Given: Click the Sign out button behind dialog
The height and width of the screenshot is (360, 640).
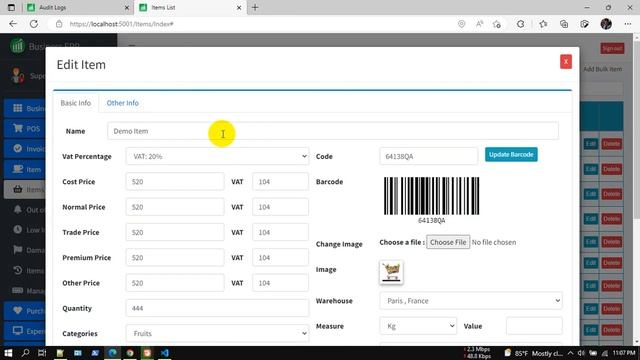Looking at the screenshot, I should 612,49.
